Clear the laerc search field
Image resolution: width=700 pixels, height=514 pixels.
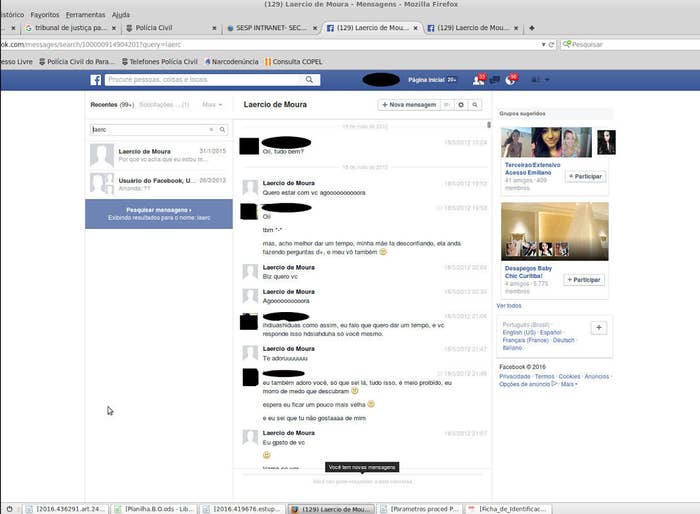pos(211,130)
